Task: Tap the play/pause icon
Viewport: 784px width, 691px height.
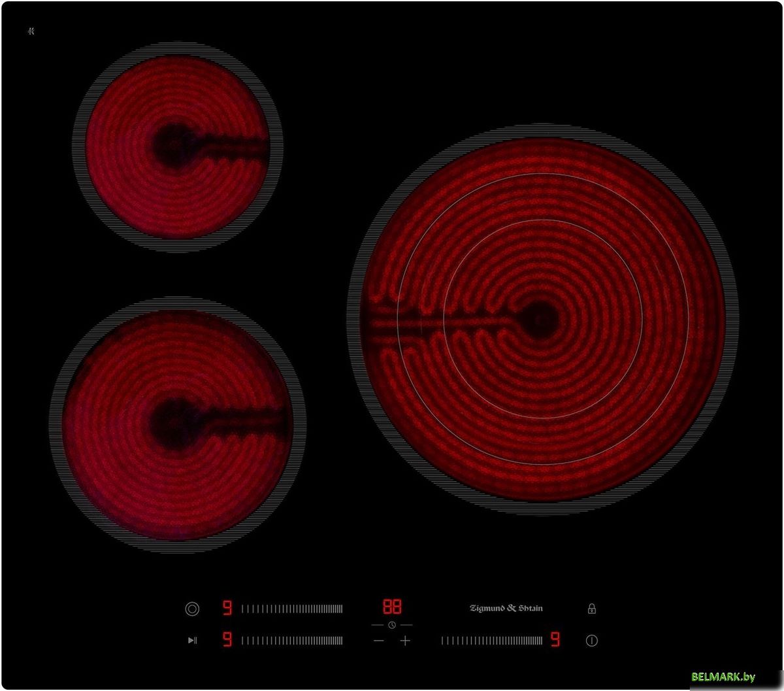Action: (192, 641)
